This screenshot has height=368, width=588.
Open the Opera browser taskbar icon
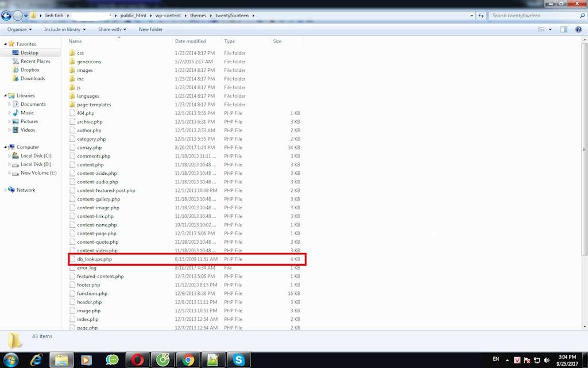tap(137, 360)
